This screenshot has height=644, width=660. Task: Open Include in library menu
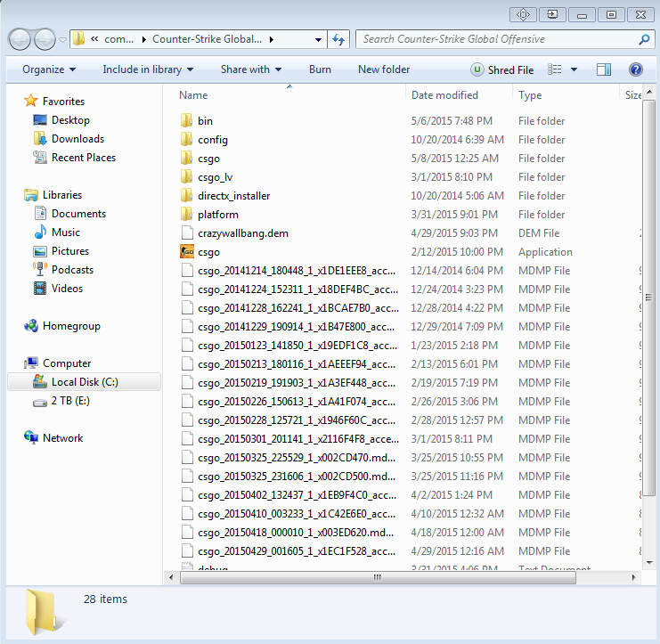[148, 69]
